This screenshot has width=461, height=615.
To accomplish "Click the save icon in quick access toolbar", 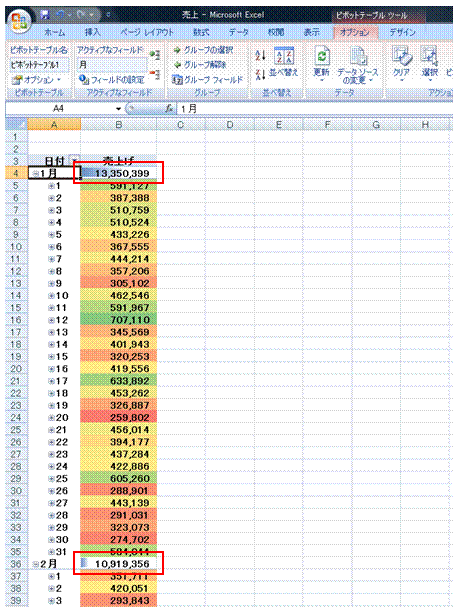I will coord(46,15).
